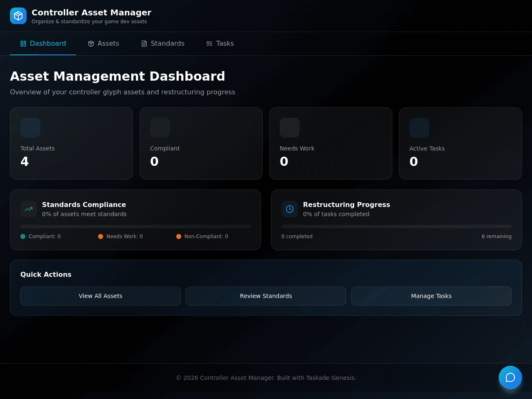The width and height of the screenshot is (532, 399).
Task: Click the green Compliant legend dot
Action: click(x=23, y=236)
